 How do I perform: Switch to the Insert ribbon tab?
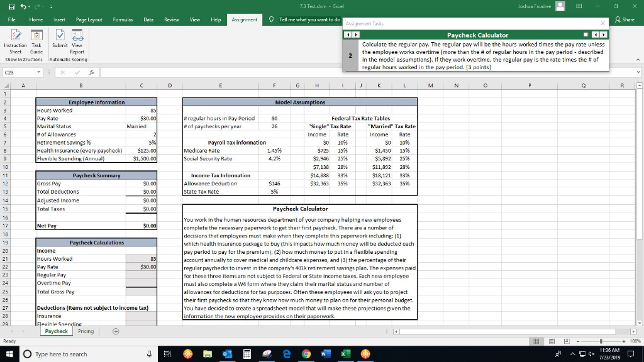pyautogui.click(x=59, y=19)
